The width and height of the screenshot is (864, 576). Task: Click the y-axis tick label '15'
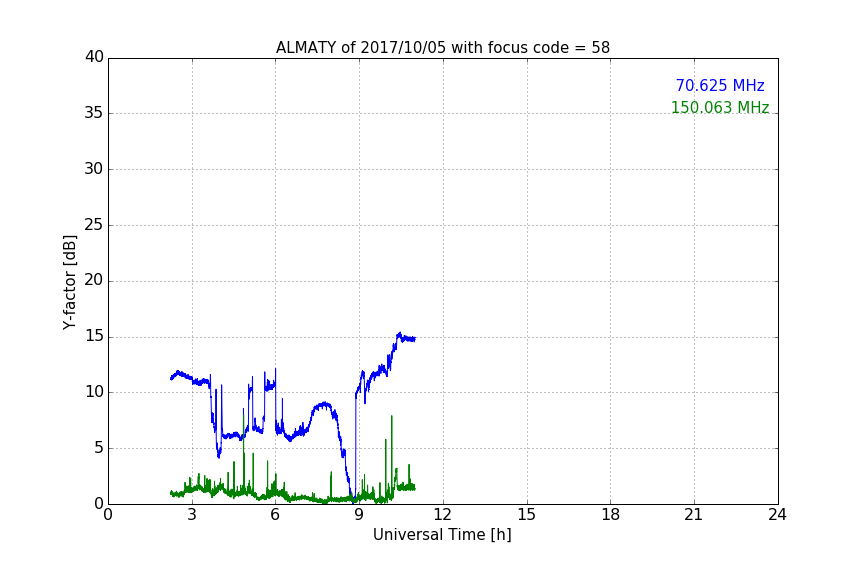tap(94, 336)
